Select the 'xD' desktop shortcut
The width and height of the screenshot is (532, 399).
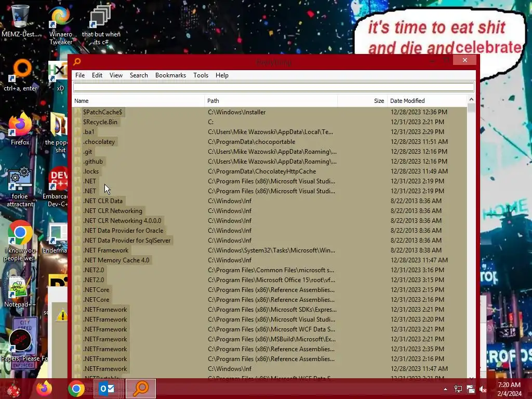point(58,76)
